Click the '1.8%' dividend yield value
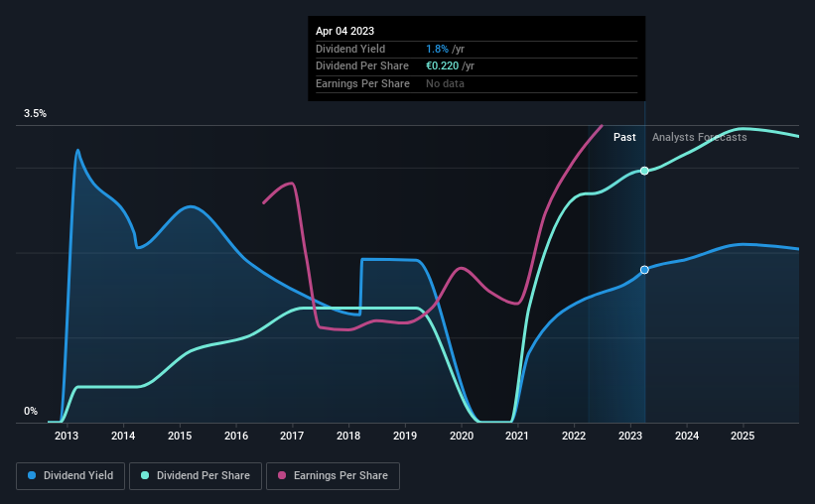Image resolution: width=815 pixels, height=504 pixels. tap(437, 49)
